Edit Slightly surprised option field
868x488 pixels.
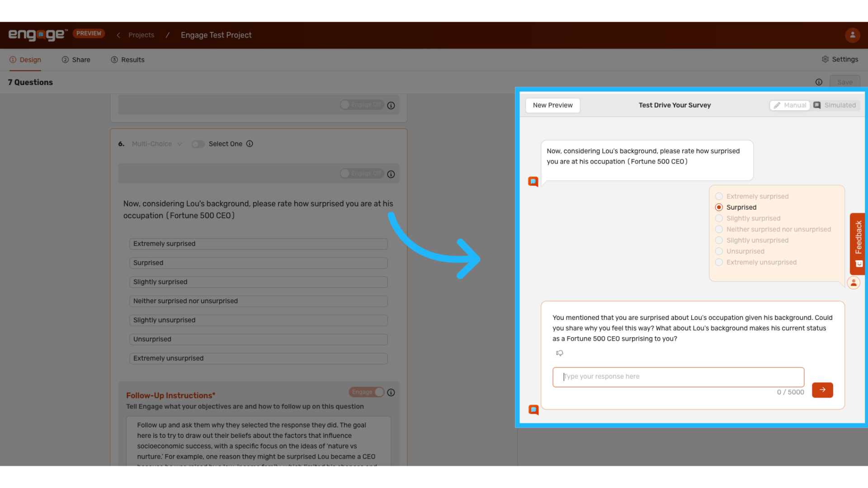[259, 282]
